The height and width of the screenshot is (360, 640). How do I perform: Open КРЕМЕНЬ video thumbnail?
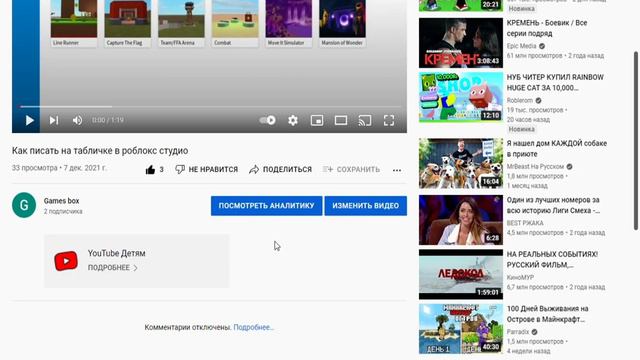[x=461, y=43]
